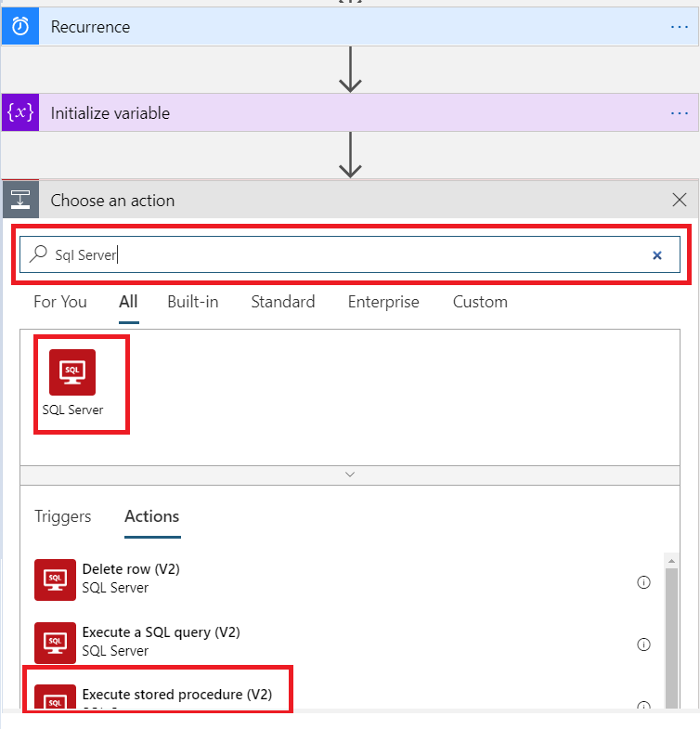
Task: Click the actions list scrollbar thumb
Action: tap(671, 638)
